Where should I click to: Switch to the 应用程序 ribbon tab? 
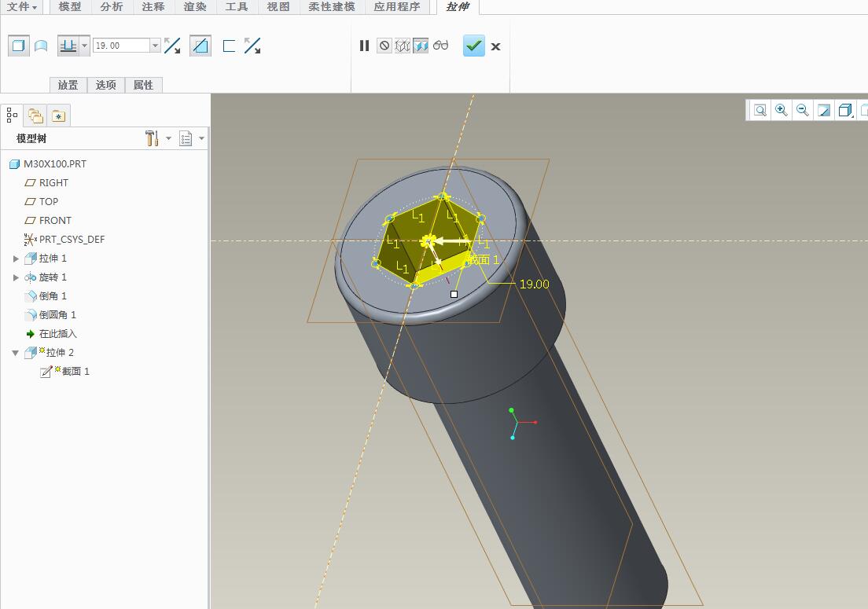[x=396, y=6]
